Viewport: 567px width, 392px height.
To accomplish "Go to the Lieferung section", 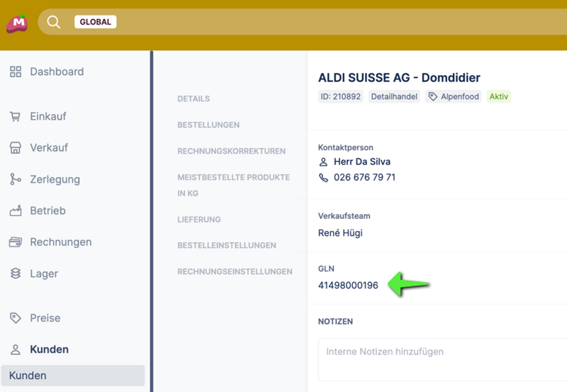I will (199, 219).
